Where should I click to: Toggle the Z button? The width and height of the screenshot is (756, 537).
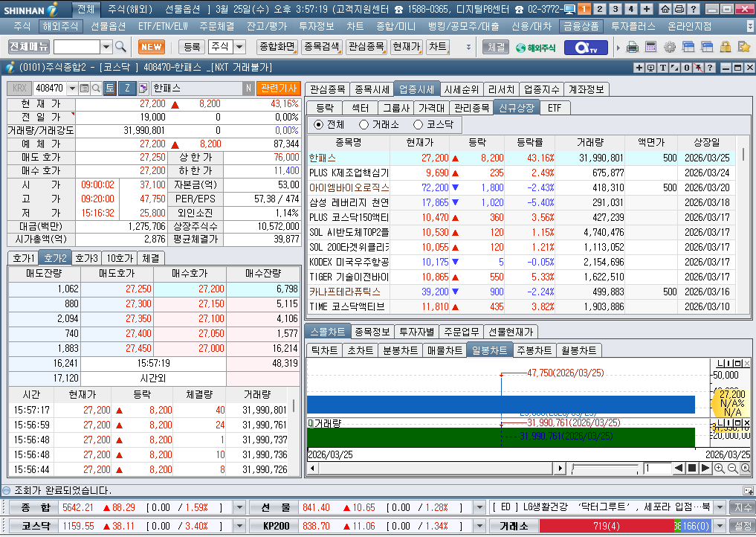pos(127,89)
